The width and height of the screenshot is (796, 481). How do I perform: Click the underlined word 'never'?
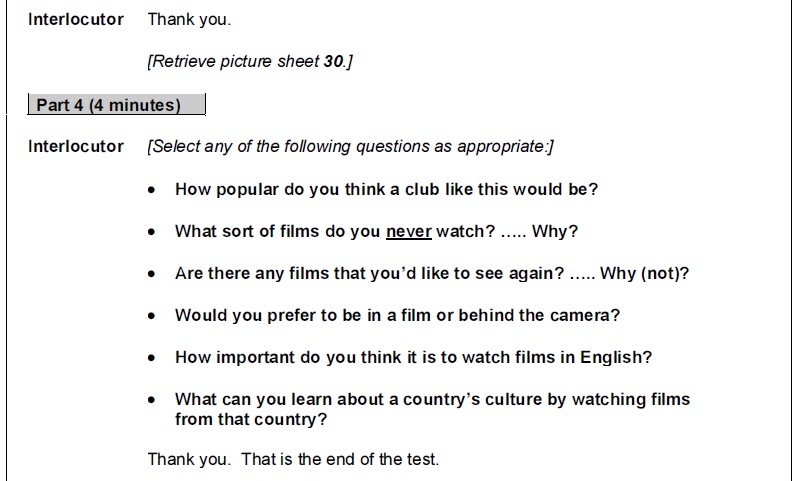(x=408, y=231)
